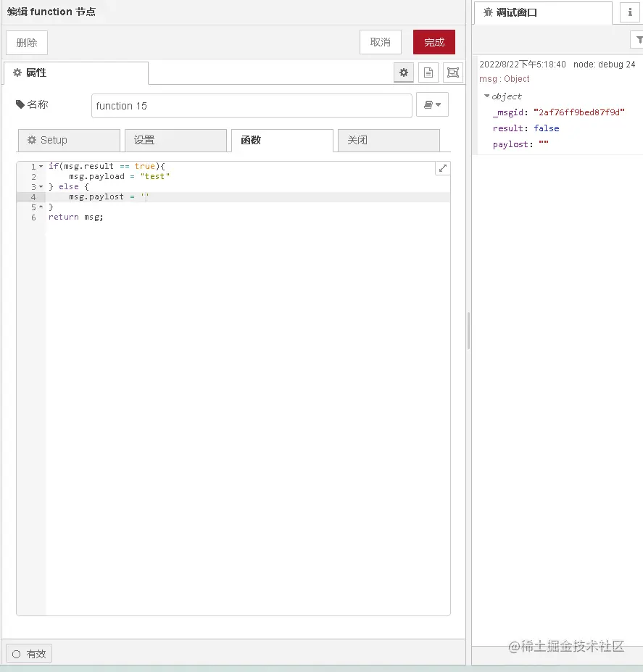Switch to the 设置 tab
643x672 pixels.
point(175,140)
